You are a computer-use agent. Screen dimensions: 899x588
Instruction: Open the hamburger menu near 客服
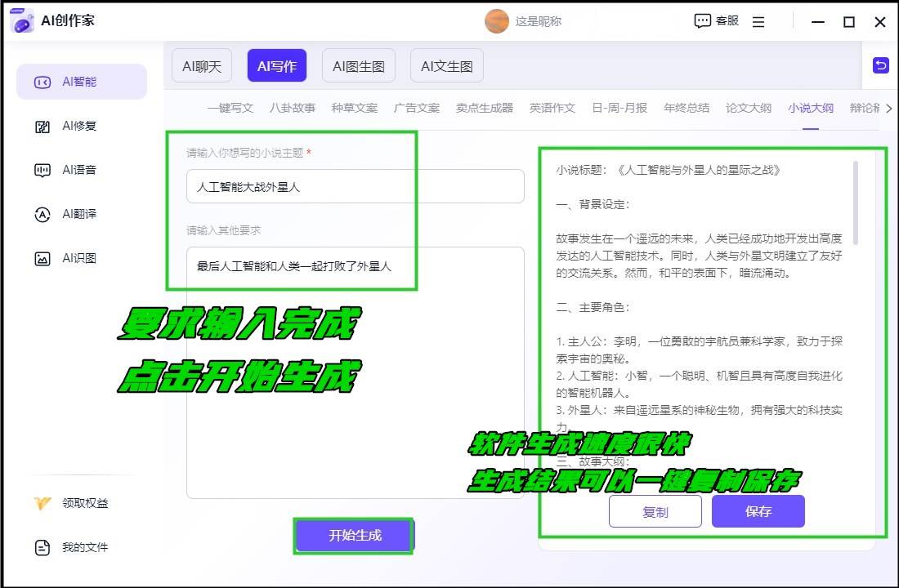758,21
